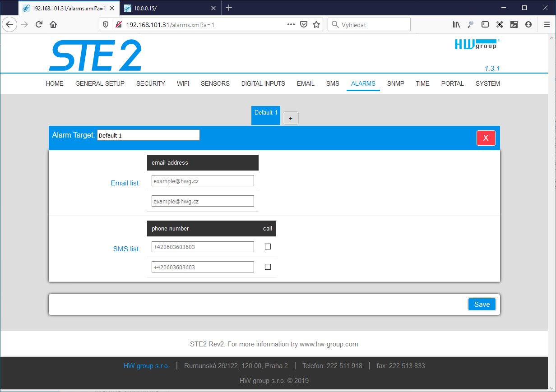Add a new alarm target with plus button

[291, 118]
